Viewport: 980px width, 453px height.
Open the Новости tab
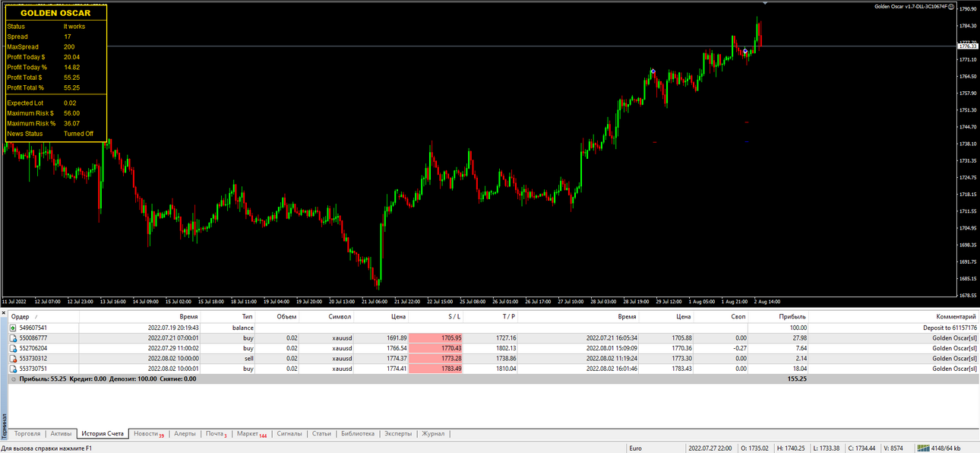click(149, 433)
